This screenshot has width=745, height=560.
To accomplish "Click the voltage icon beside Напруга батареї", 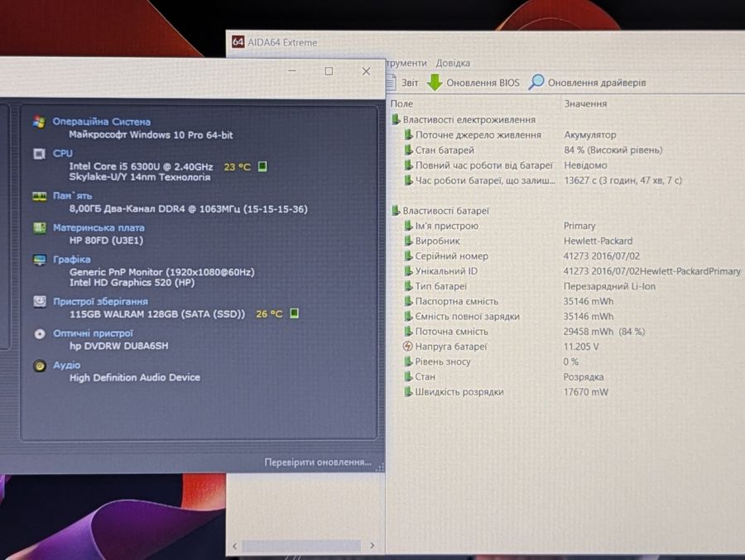I will 407,346.
